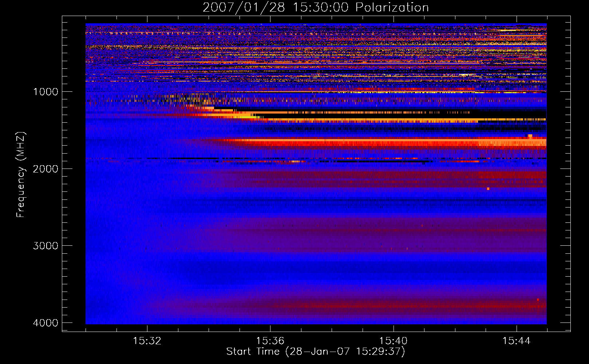
Task: Click the 15:44 time tick label
Action: click(517, 341)
